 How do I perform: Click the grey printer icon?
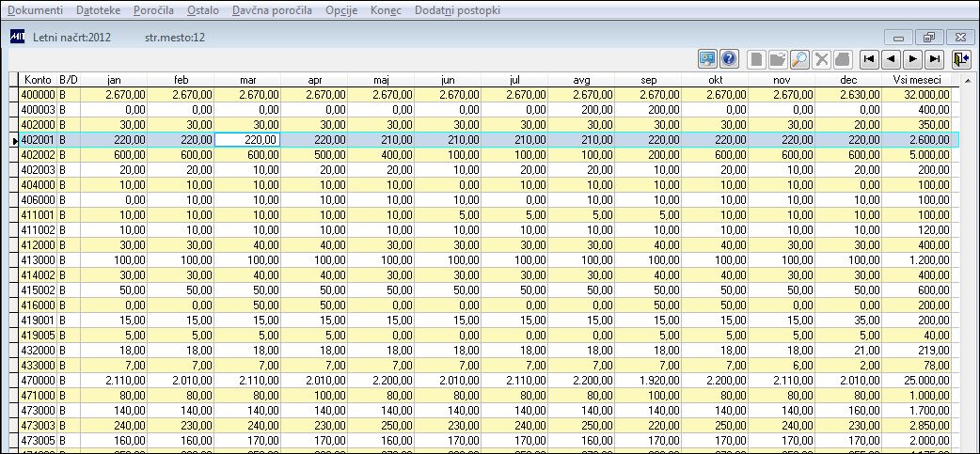843,59
